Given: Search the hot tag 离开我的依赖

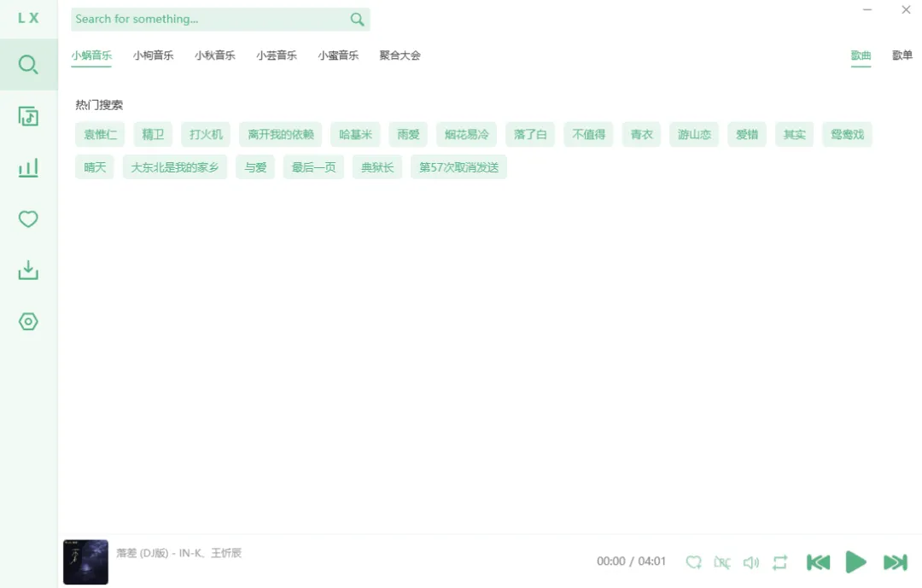Looking at the screenshot, I should click(x=281, y=135).
